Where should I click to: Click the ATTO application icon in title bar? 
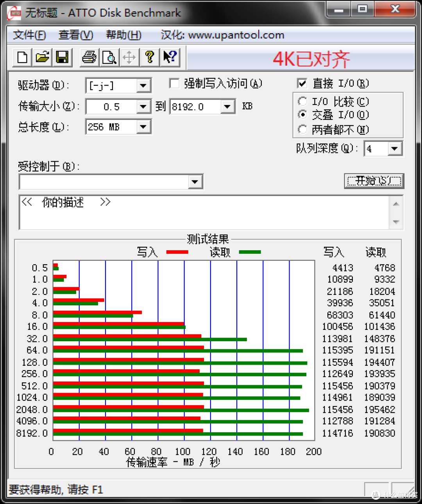point(14,13)
